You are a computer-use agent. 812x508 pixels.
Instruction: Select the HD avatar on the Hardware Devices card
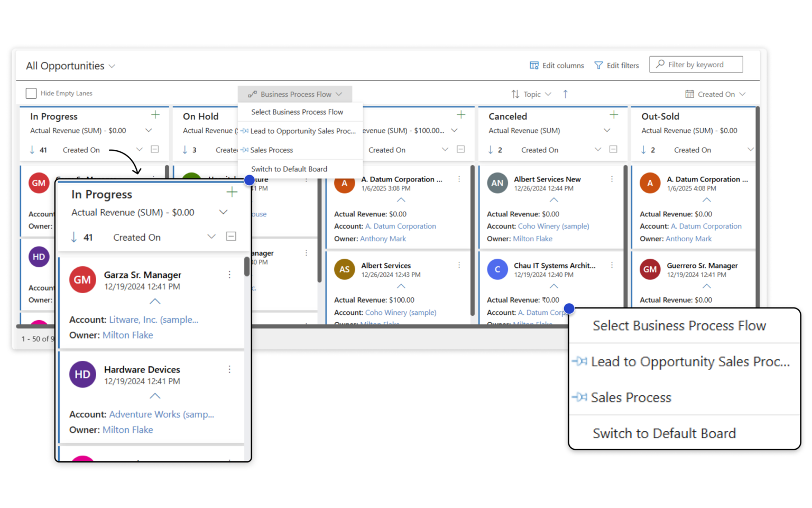click(82, 375)
